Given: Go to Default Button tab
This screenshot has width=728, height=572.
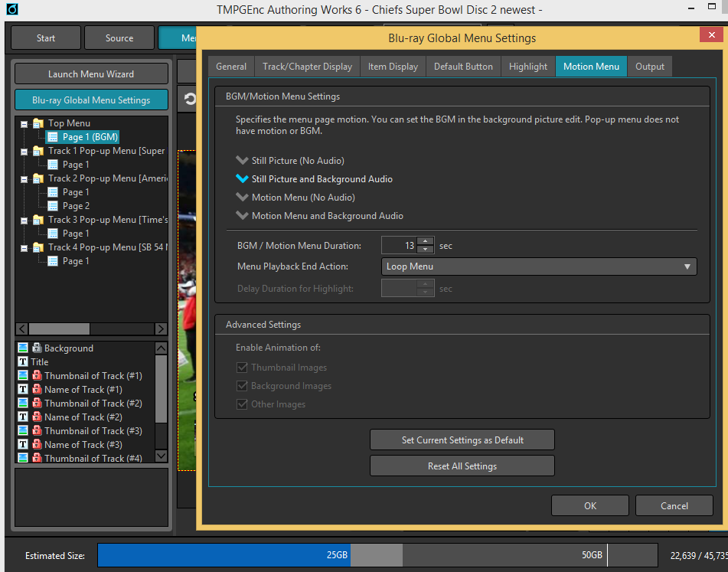Looking at the screenshot, I should click(x=463, y=67).
